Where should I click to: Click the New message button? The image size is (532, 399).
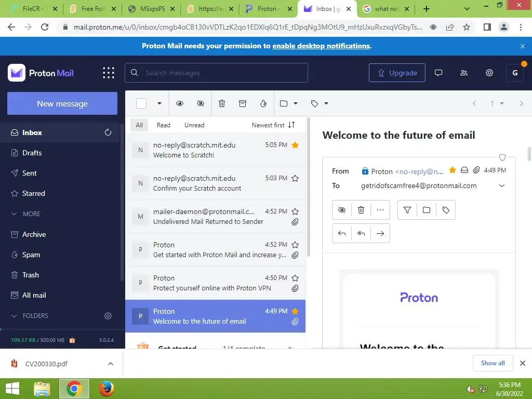point(62,103)
